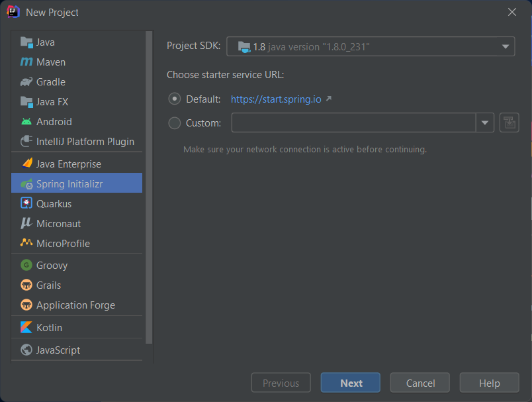Screen dimensions: 532x402
Task: Select the Default starter service radio button
Action: pos(174,98)
